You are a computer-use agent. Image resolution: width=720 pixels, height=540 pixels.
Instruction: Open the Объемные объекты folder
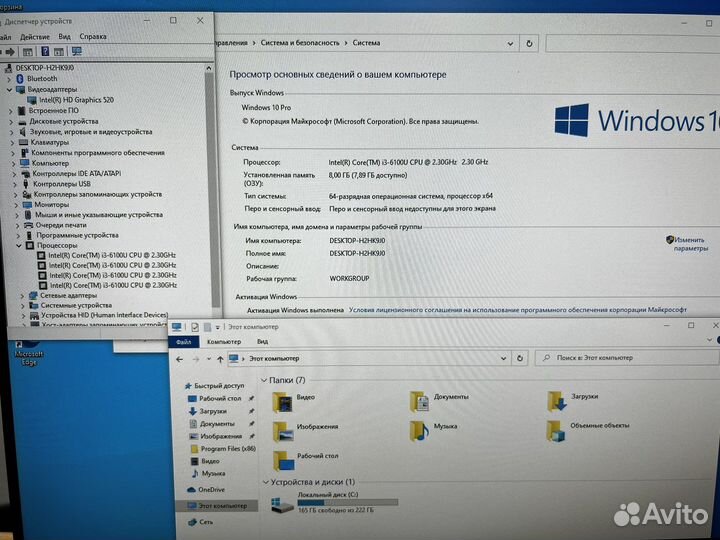click(588, 430)
